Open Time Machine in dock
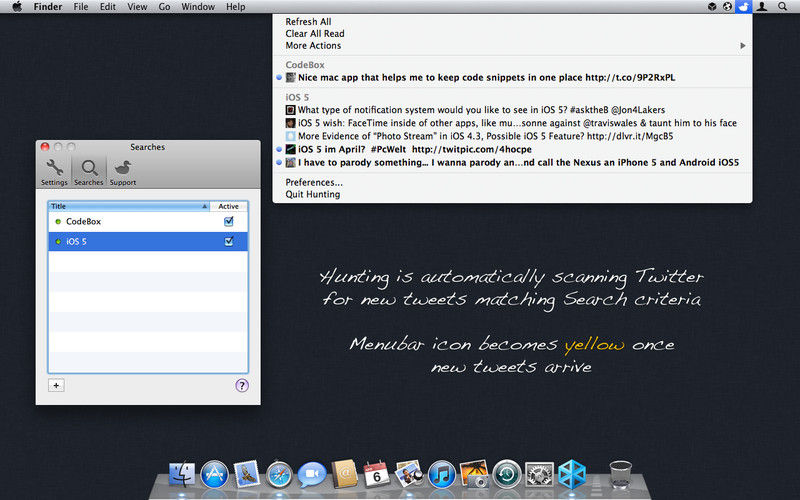 pyautogui.click(x=507, y=474)
